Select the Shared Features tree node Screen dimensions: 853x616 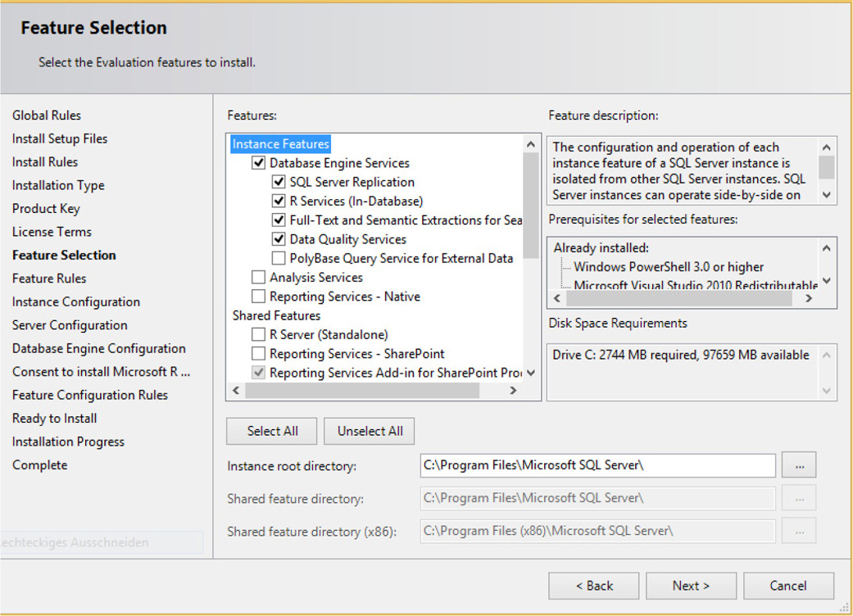276,315
